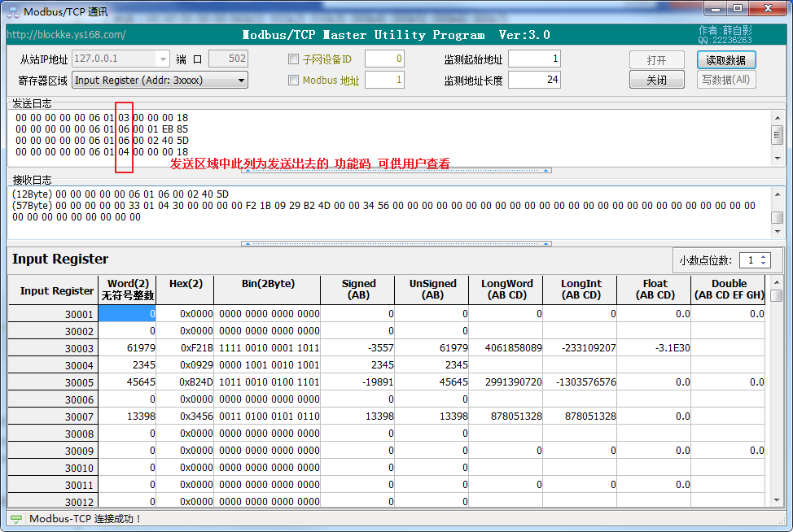Select the Word cell for register 30003
This screenshot has height=532, width=793.
pyautogui.click(x=127, y=348)
